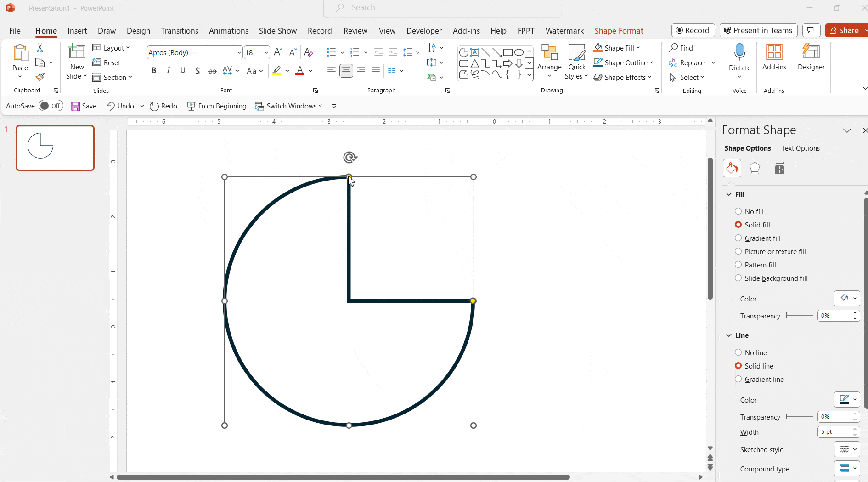Select the Oval shape from the drawing gallery
This screenshot has height=482, width=868.
pos(519,52)
